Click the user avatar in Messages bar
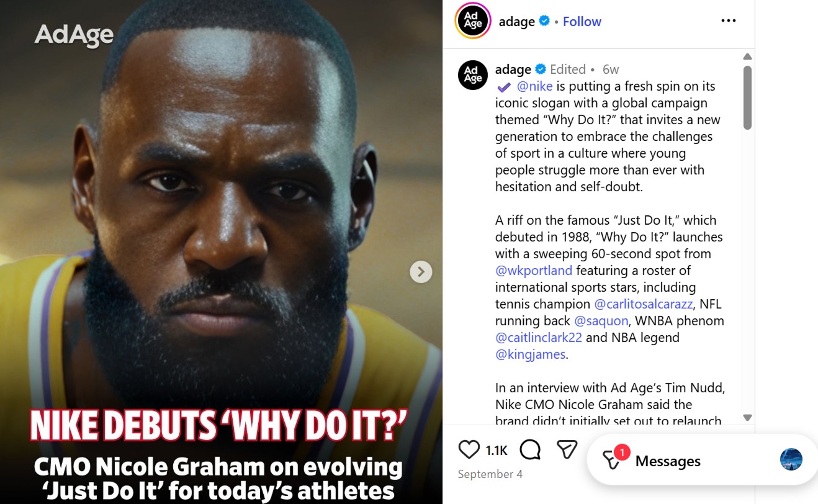 click(x=791, y=459)
